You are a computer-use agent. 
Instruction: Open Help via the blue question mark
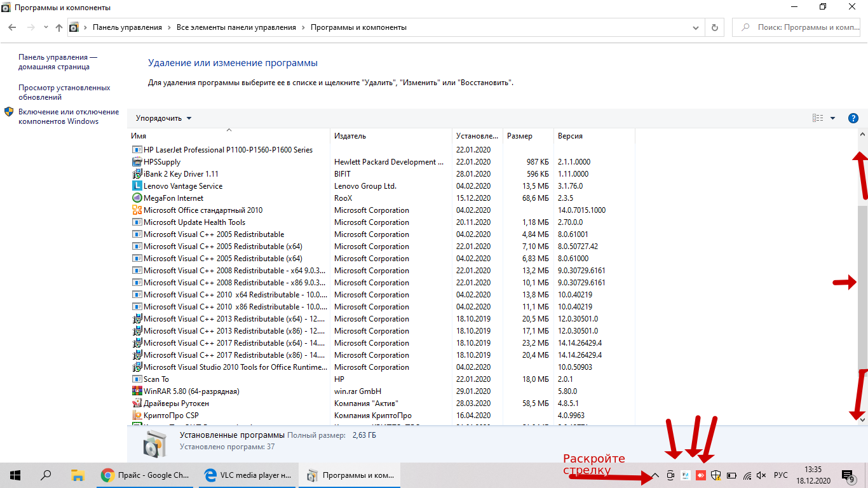853,118
